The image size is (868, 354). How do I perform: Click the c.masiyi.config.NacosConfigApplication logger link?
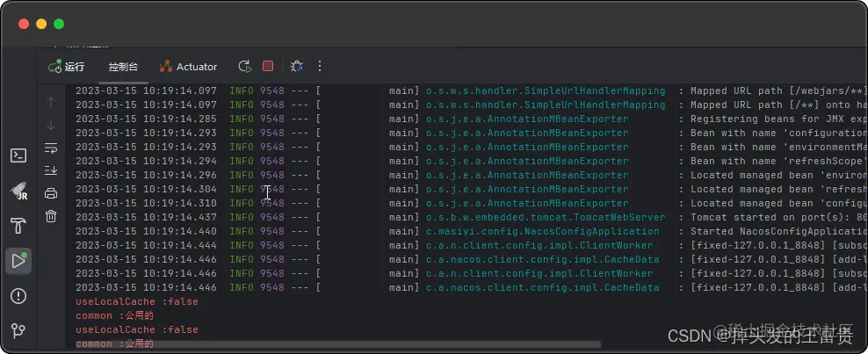pyautogui.click(x=543, y=231)
